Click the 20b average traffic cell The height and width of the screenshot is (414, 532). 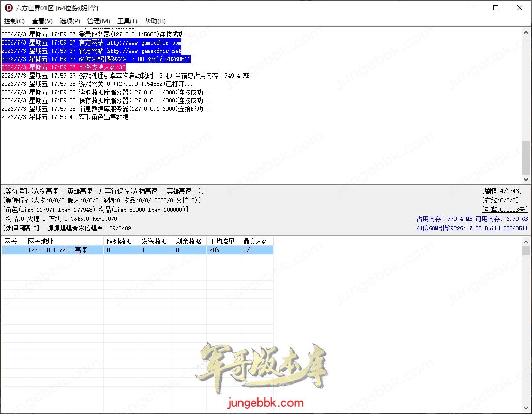tap(223, 250)
